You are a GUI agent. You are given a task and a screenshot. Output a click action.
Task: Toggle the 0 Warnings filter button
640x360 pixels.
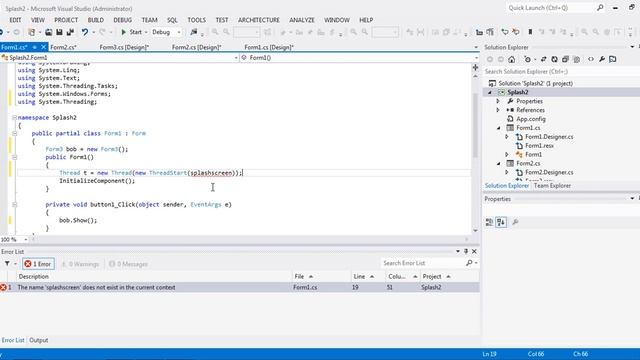[80, 264]
